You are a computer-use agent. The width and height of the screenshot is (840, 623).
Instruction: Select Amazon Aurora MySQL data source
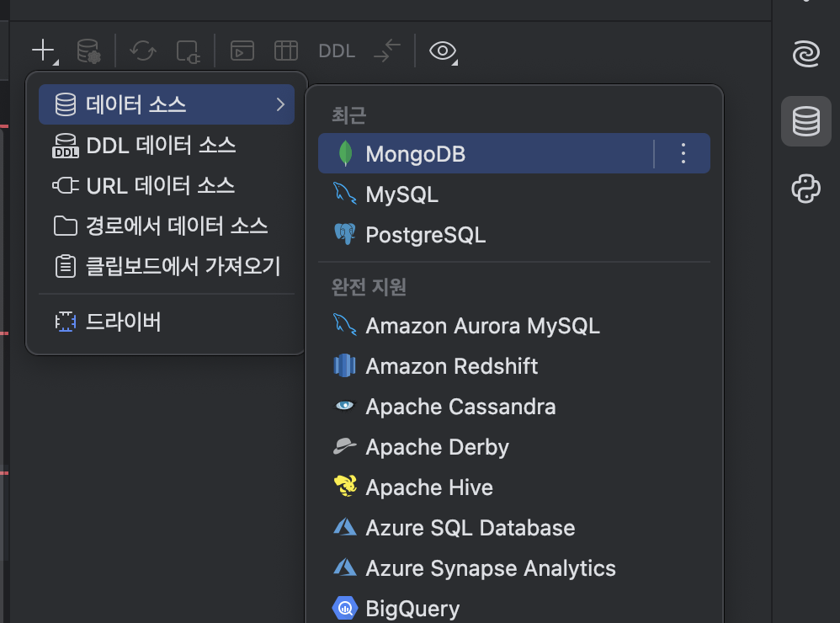point(513,326)
